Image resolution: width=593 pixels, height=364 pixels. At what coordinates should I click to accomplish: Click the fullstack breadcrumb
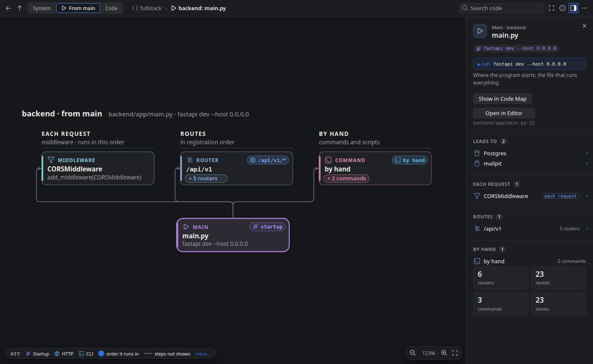147,8
